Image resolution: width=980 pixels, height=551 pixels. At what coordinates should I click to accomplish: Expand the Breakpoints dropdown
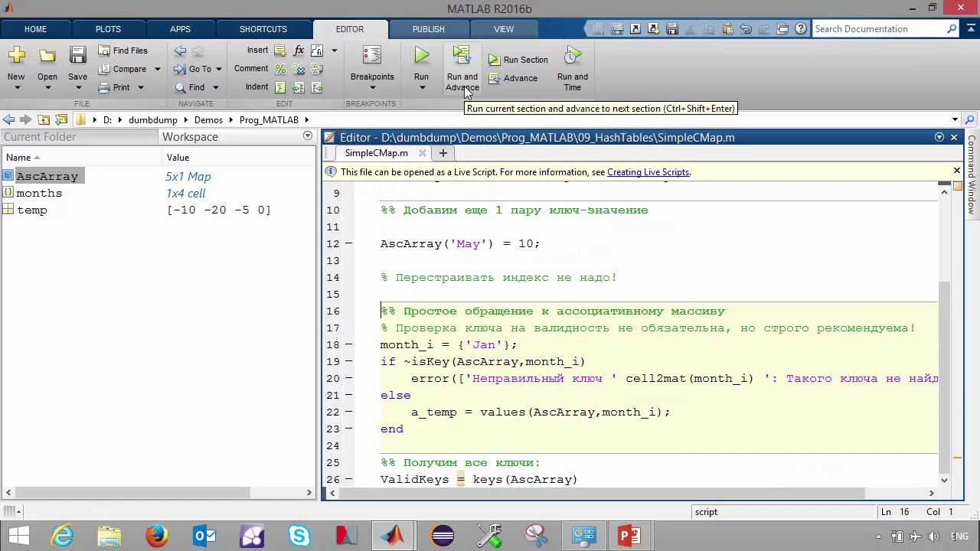[371, 87]
